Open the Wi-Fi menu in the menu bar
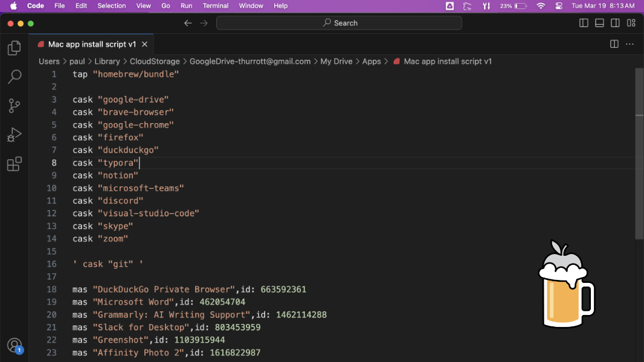Viewport: 644px width, 362px height. click(x=539, y=5)
